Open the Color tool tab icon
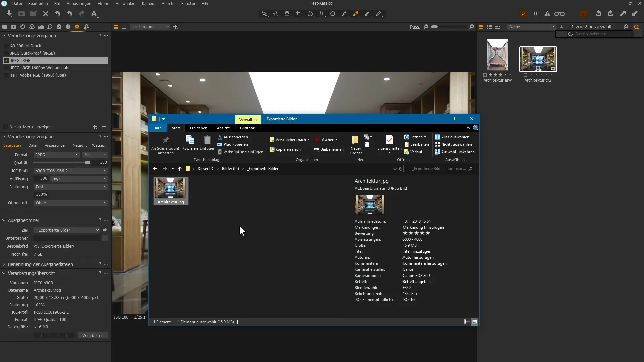Image resolution: width=644 pixels, height=362 pixels. coord(32,27)
